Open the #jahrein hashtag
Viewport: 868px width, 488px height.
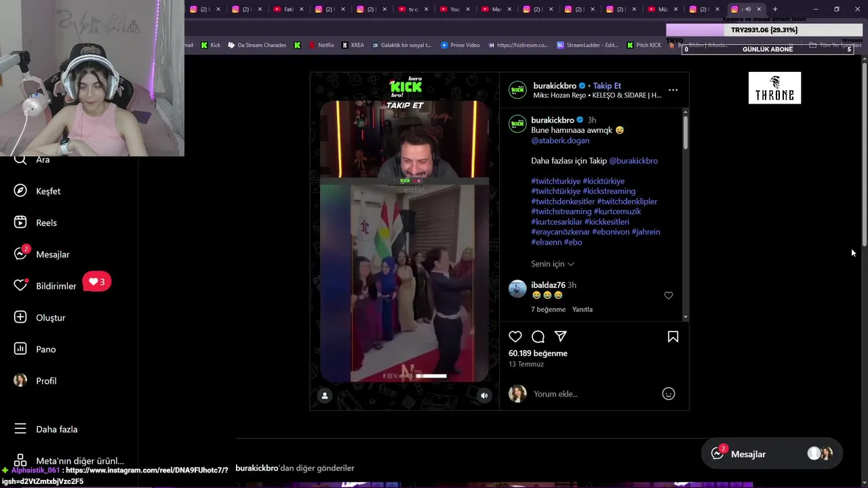click(646, 232)
